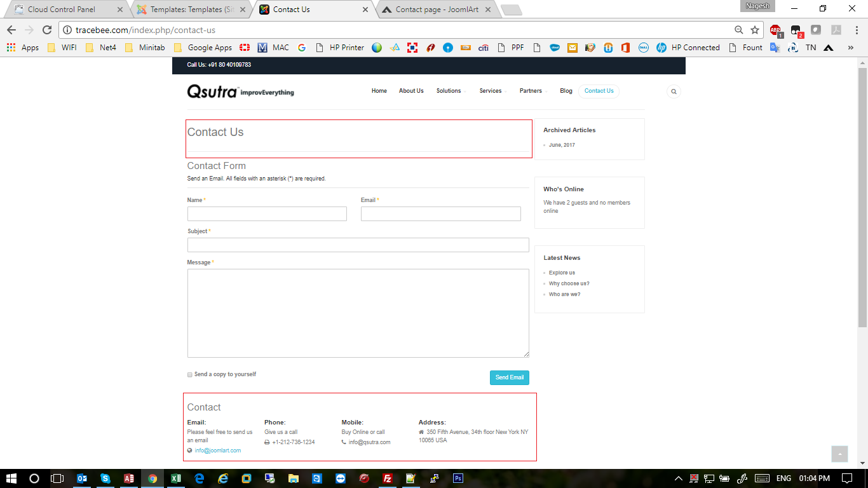Bookmark this page with the star icon
This screenshot has height=488, width=868.
click(755, 30)
